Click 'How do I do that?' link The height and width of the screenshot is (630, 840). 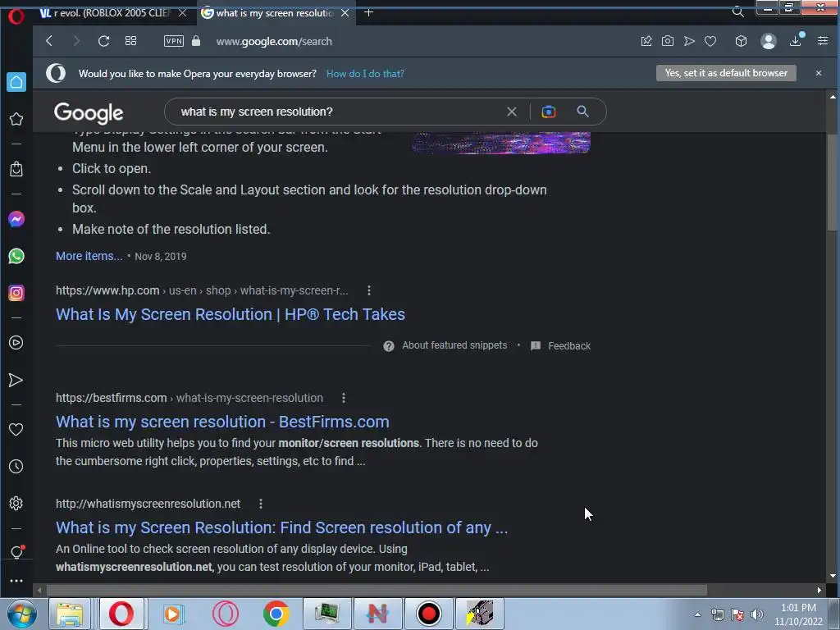[x=365, y=73]
